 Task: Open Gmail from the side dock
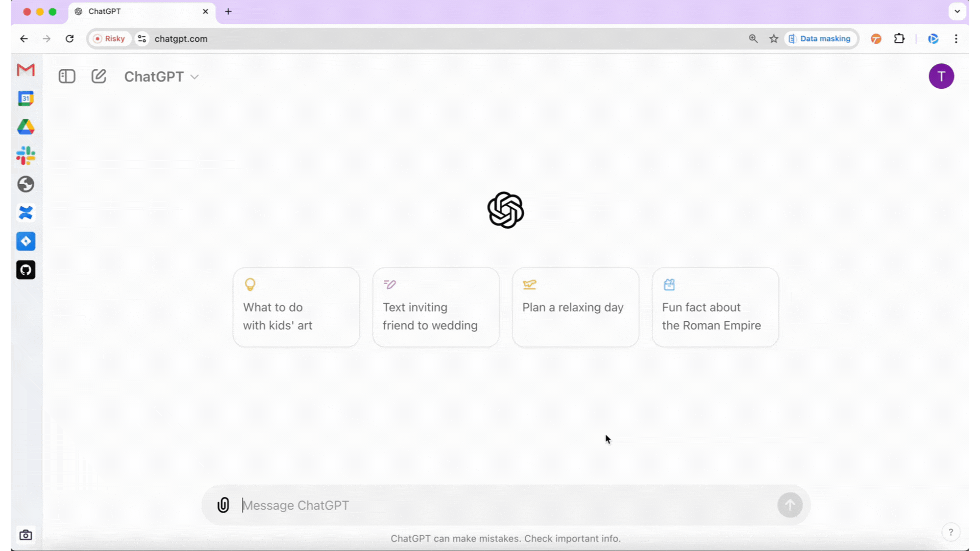tap(26, 70)
